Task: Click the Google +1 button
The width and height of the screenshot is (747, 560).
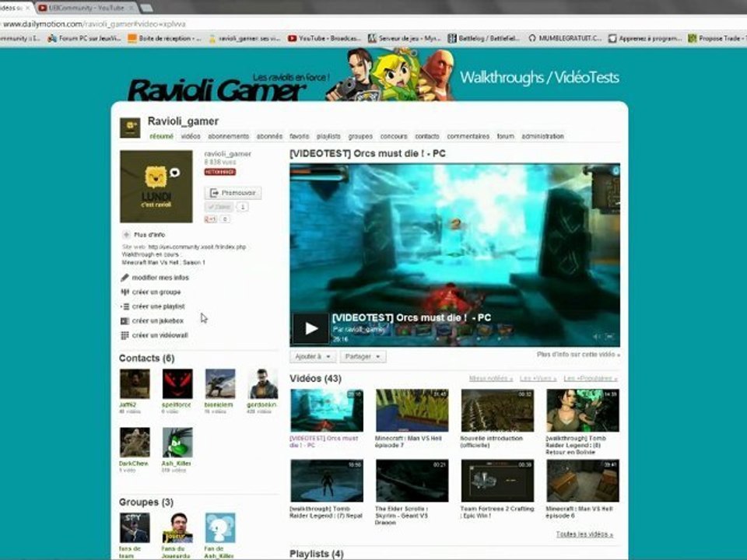Action: coord(211,219)
